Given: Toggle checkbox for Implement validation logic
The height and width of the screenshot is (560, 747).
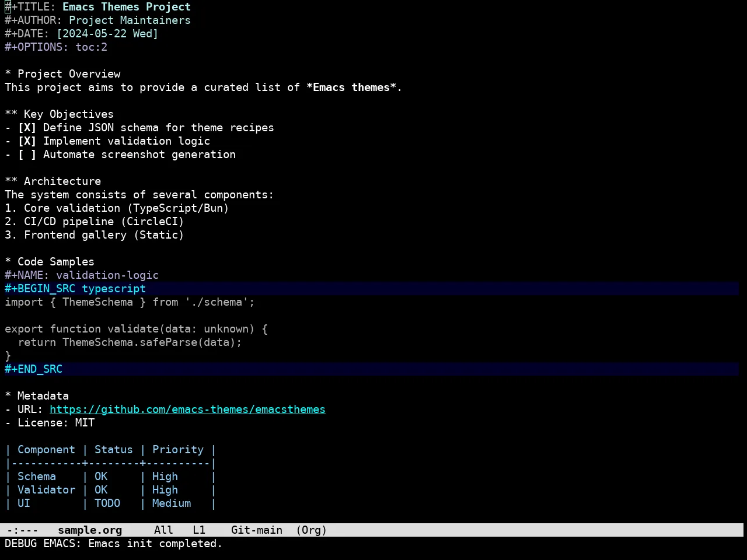Looking at the screenshot, I should click(x=27, y=141).
